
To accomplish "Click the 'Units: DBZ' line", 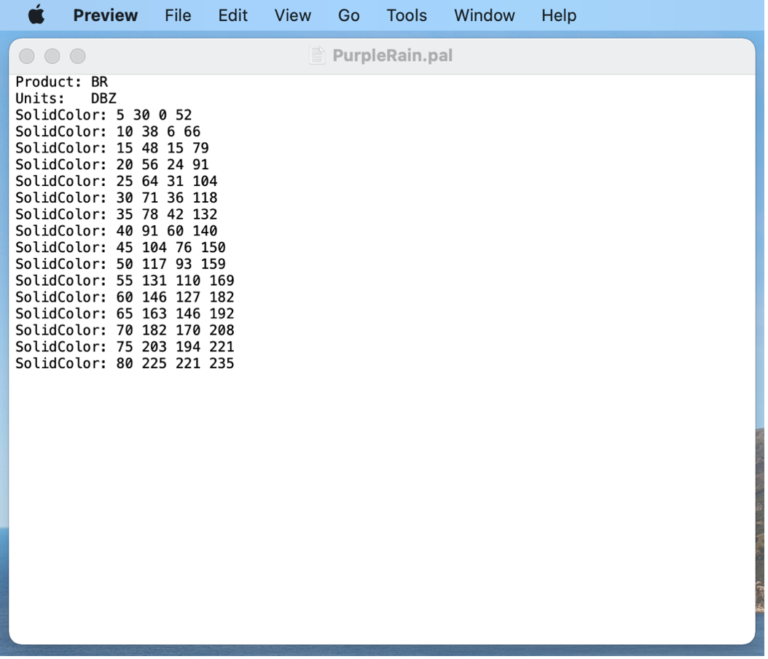I will 65,98.
